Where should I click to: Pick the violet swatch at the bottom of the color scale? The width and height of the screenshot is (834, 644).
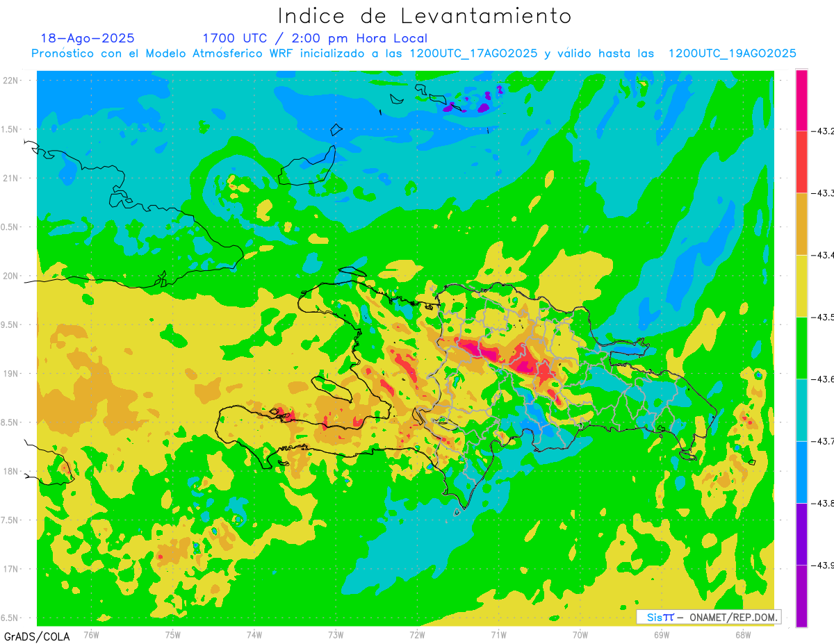pos(801,596)
